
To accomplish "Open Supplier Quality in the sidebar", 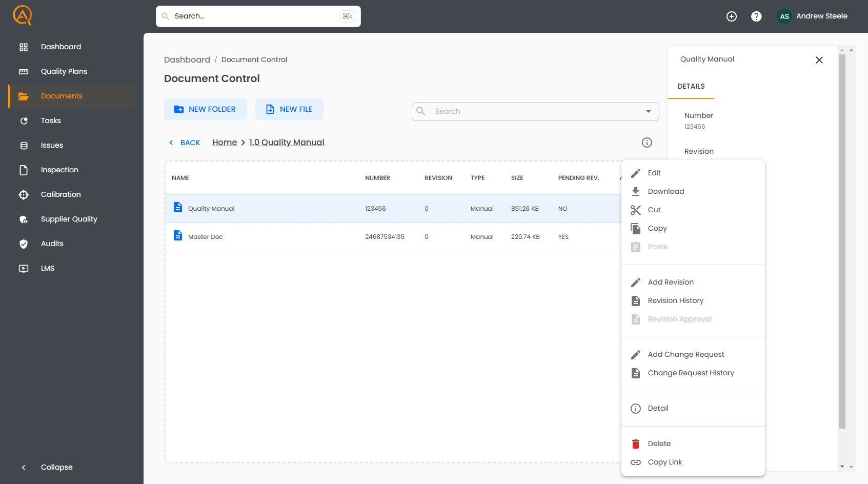I will (69, 219).
